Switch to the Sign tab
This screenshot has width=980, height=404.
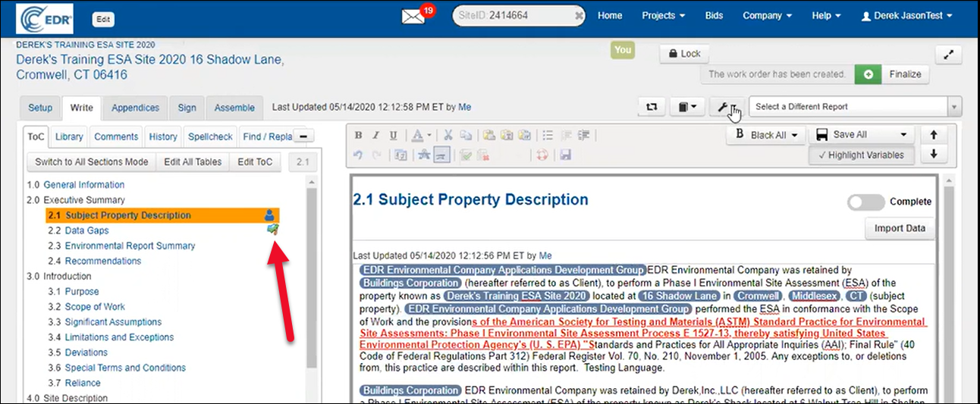(187, 108)
